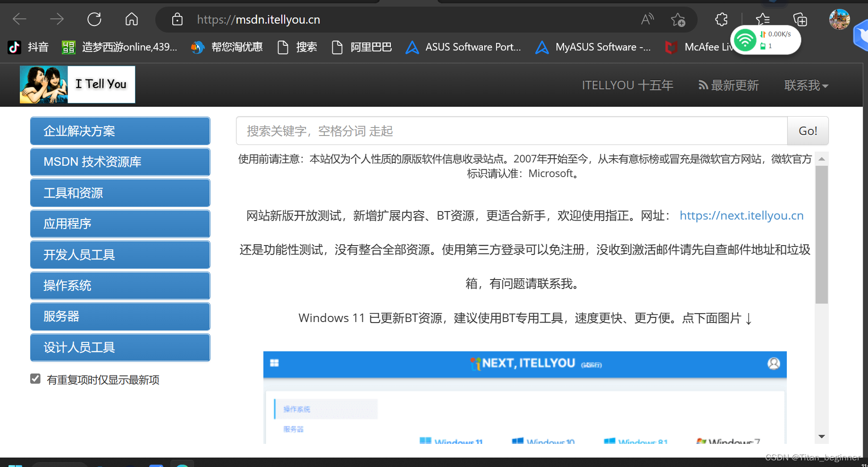Image resolution: width=868 pixels, height=467 pixels.
Task: Click the notice panel scrollbar up arrow
Action: tap(822, 159)
